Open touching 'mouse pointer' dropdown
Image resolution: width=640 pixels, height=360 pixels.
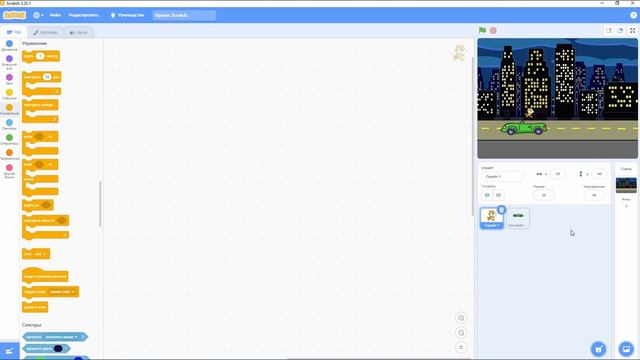(x=61, y=337)
